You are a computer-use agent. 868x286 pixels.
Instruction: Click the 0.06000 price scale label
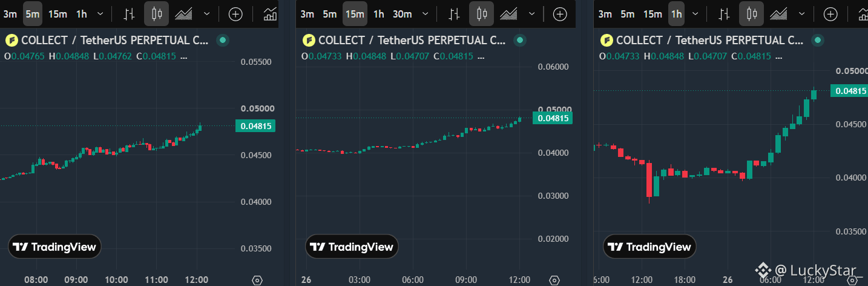click(553, 67)
